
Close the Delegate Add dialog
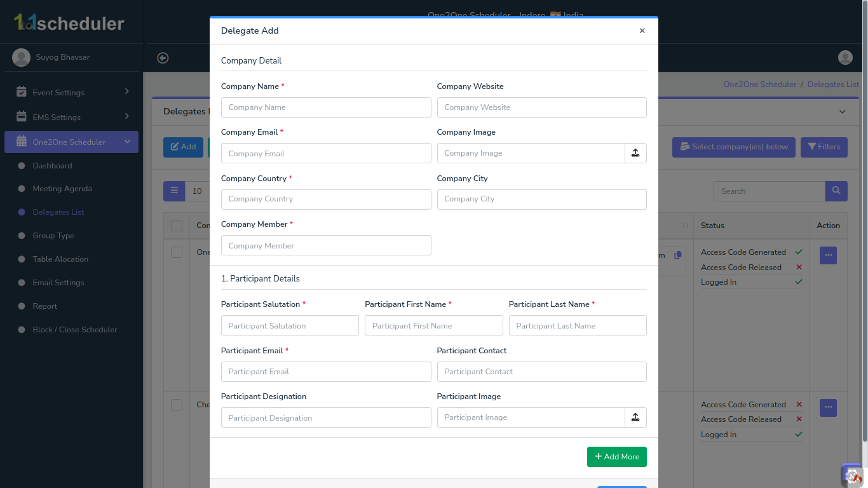click(642, 30)
